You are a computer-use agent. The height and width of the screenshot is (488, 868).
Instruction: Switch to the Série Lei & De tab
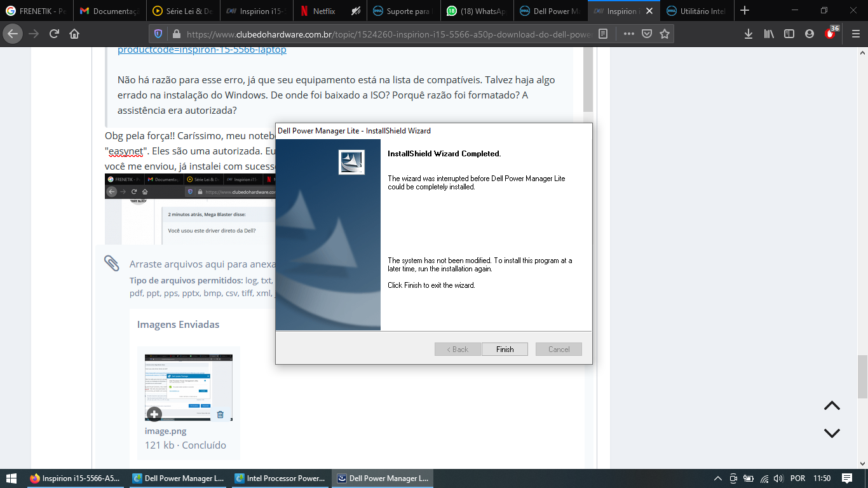pos(184,11)
